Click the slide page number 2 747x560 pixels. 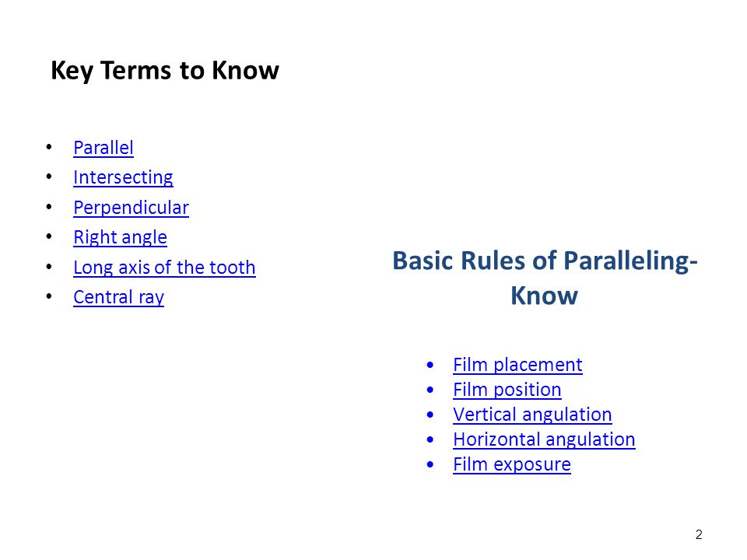(x=699, y=535)
